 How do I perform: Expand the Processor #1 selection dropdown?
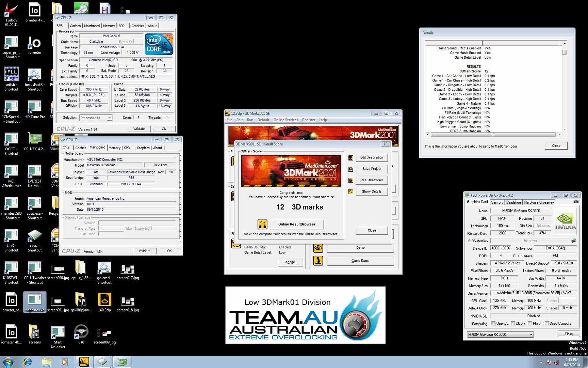(x=109, y=118)
